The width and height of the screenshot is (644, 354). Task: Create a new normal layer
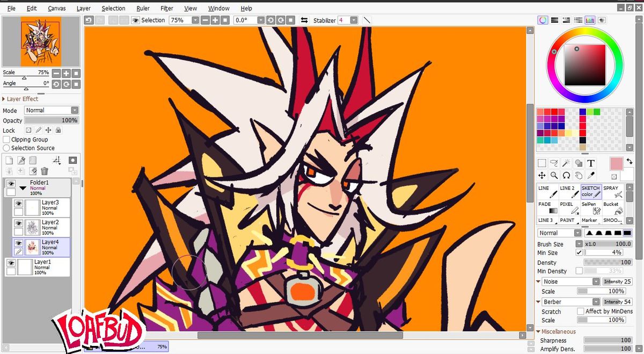click(9, 160)
